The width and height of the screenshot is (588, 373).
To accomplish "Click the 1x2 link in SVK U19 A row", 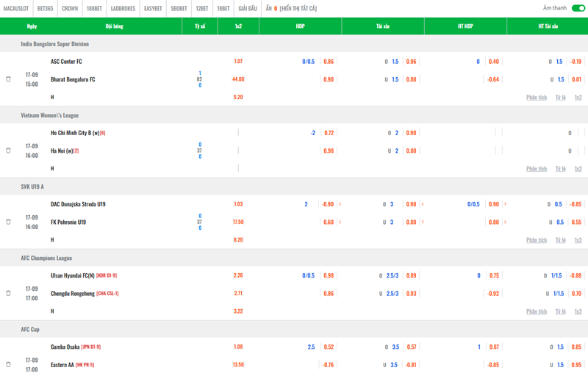I will click(578, 240).
